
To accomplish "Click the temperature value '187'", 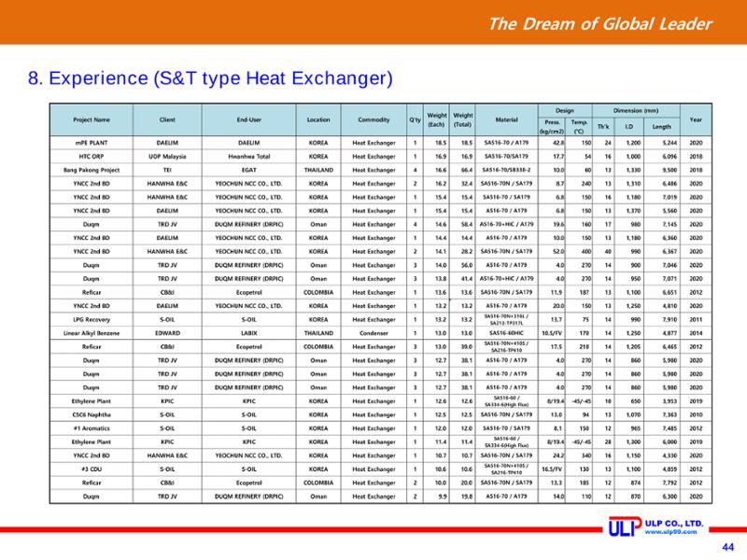I will pyautogui.click(x=585, y=292).
